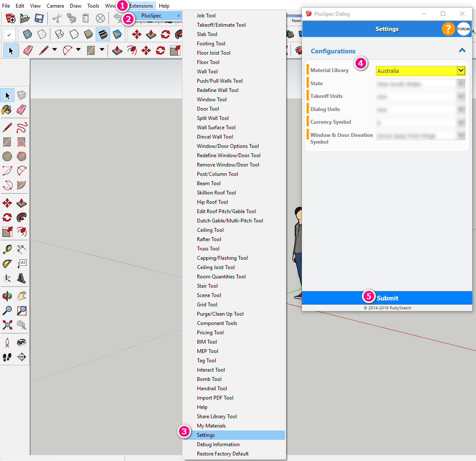Activate the Pan hand tool
Screen dimensions: 476x461
pyautogui.click(x=22, y=296)
